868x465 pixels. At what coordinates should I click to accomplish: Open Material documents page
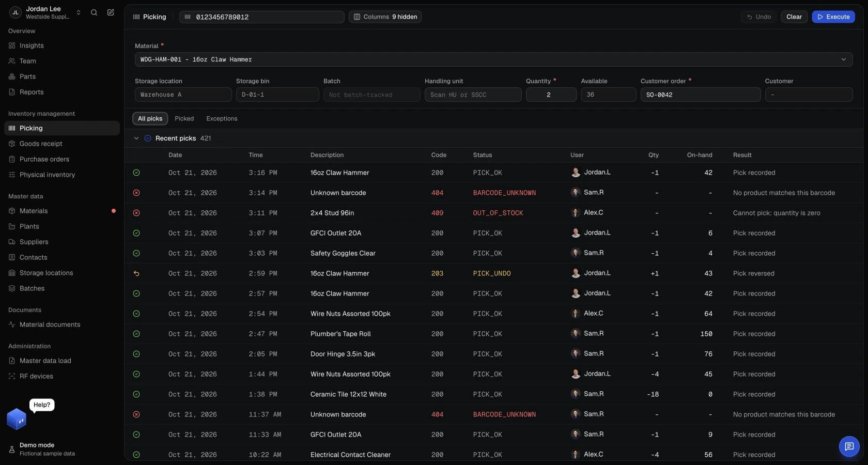pyautogui.click(x=62, y=324)
